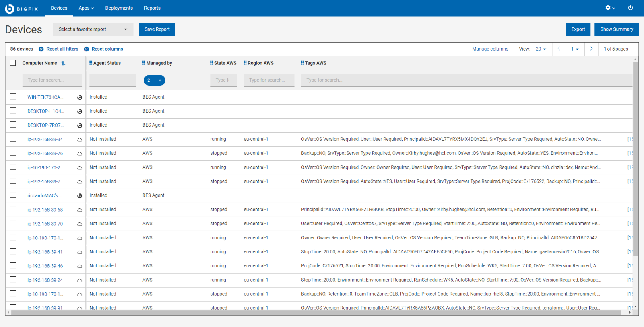Click the vertical scrollbar down arrow

click(x=636, y=307)
